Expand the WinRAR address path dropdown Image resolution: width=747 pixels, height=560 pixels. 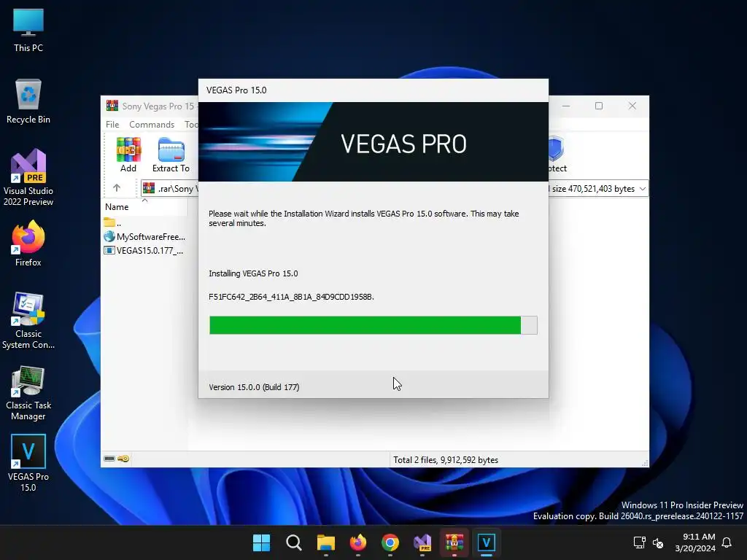pos(642,189)
